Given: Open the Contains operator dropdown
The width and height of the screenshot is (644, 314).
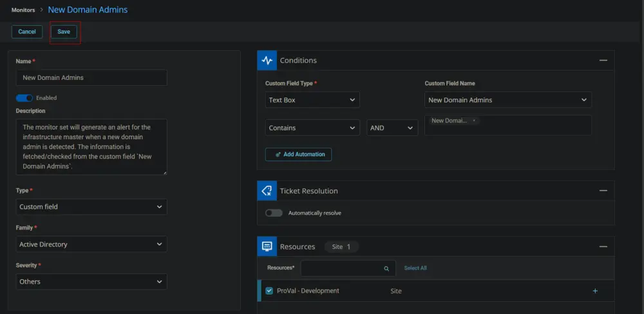Looking at the screenshot, I should [312, 128].
